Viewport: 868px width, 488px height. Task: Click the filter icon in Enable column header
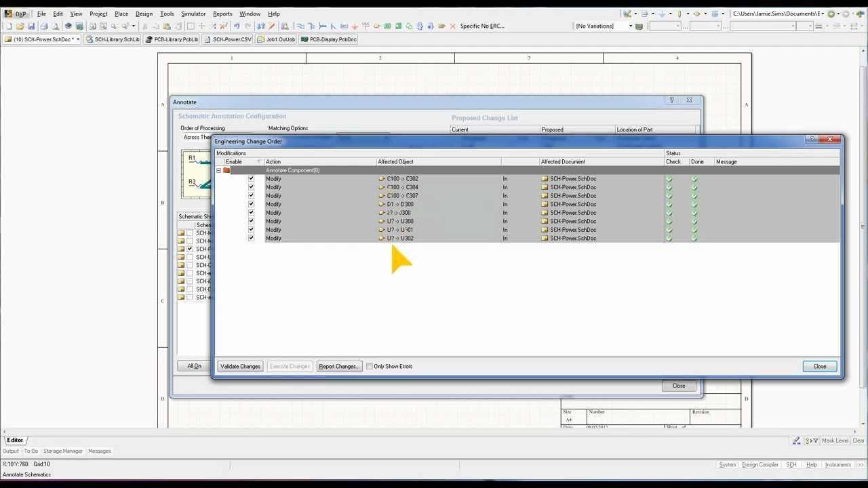(258, 162)
